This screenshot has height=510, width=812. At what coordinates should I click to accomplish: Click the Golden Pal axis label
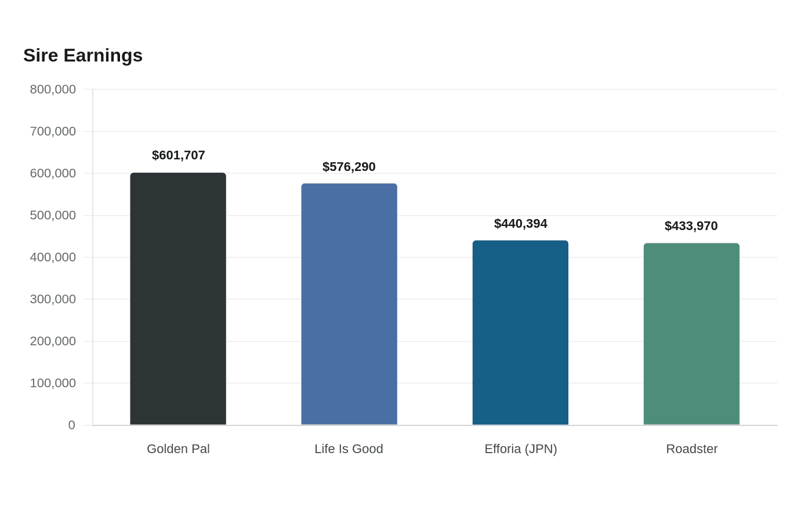pos(178,449)
